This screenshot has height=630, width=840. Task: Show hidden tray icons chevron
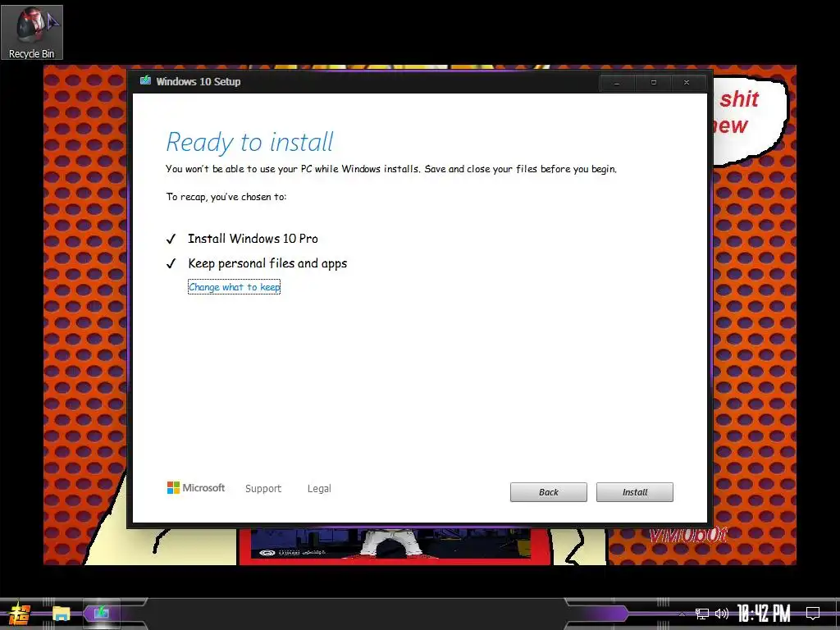point(682,614)
